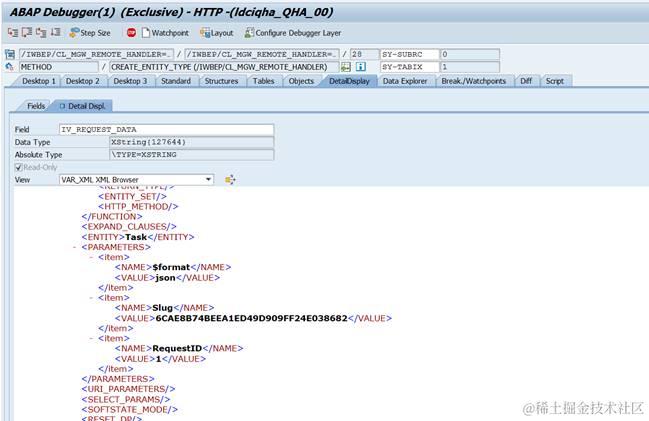This screenshot has width=649, height=421.
Task: Click the red Stop breakpoint icon
Action: tap(131, 33)
